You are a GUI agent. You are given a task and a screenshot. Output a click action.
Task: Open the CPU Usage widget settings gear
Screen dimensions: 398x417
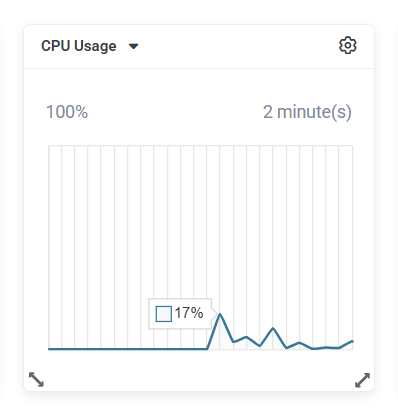348,45
